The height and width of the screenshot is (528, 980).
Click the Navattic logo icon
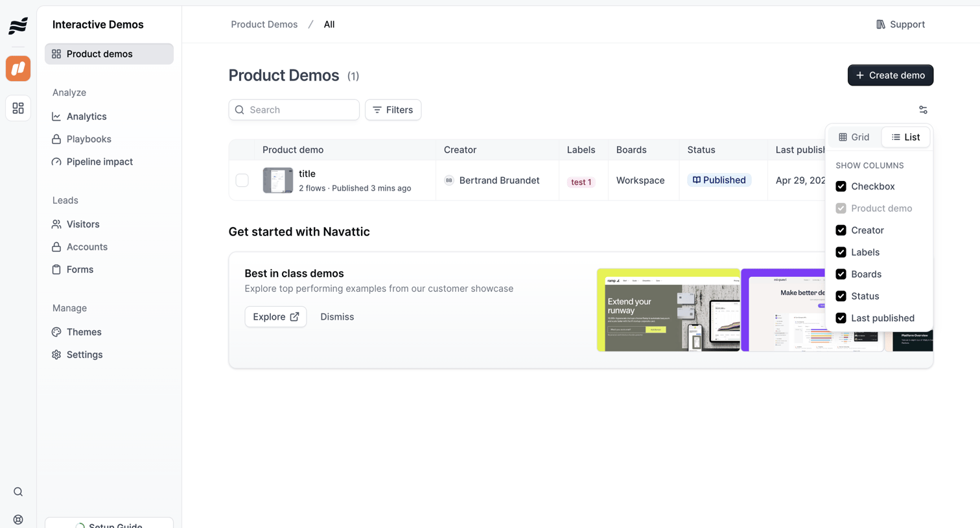[x=18, y=25]
